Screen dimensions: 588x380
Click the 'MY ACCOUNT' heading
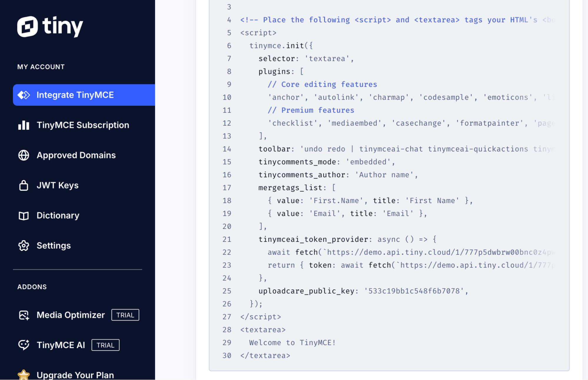point(41,67)
